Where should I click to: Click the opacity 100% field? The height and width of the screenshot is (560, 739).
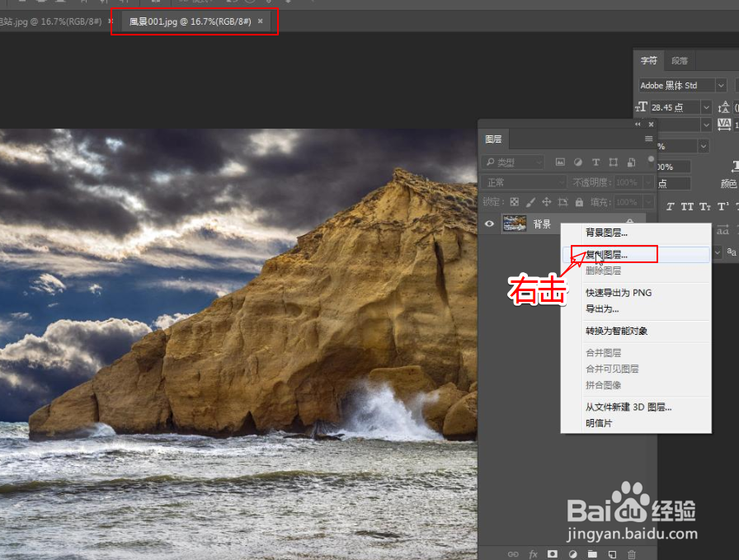tap(628, 182)
